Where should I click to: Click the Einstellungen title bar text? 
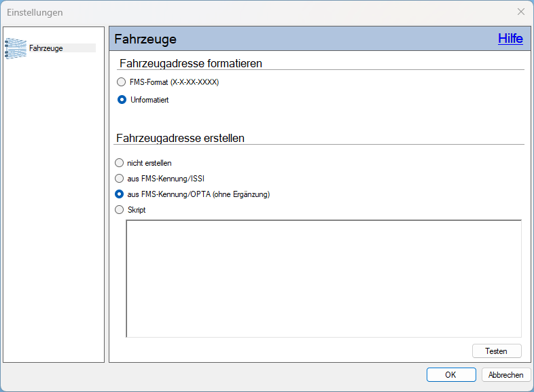pos(35,13)
